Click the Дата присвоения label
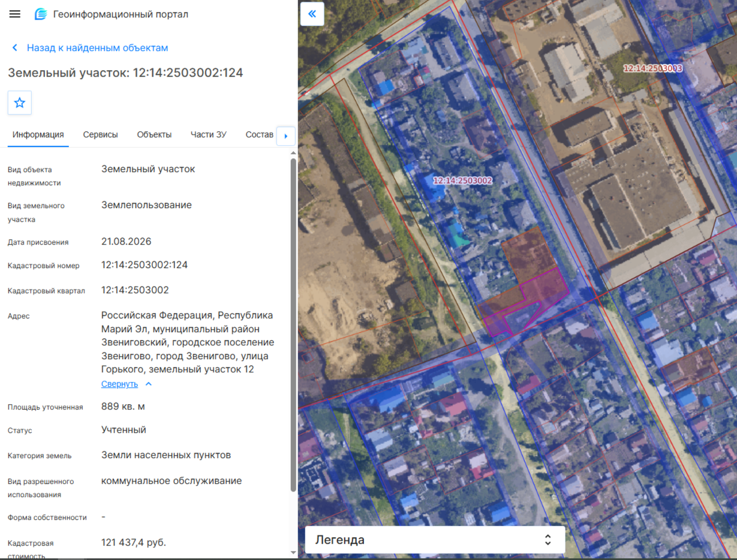The image size is (737, 560). [38, 242]
